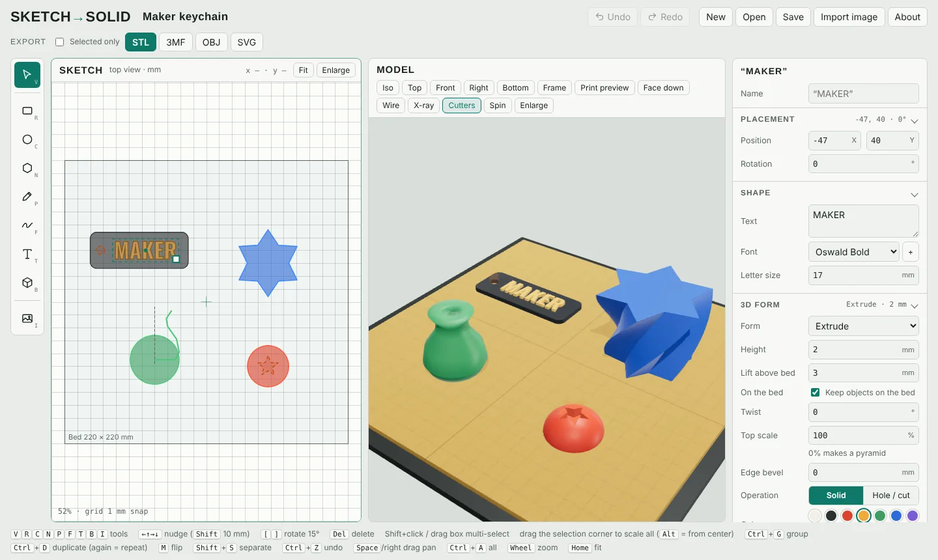
Task: Select the Text tool
Action: point(27,254)
